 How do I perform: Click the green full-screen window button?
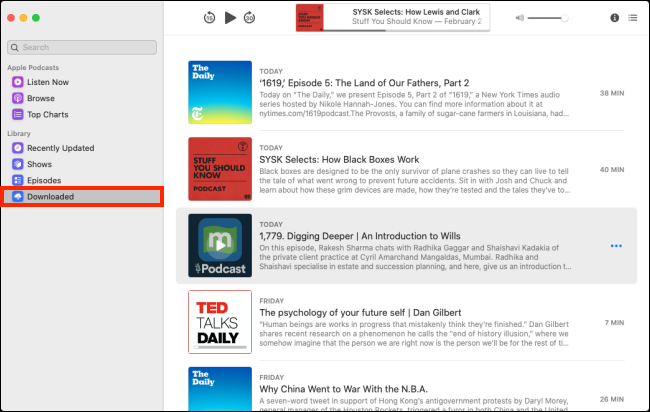click(36, 18)
